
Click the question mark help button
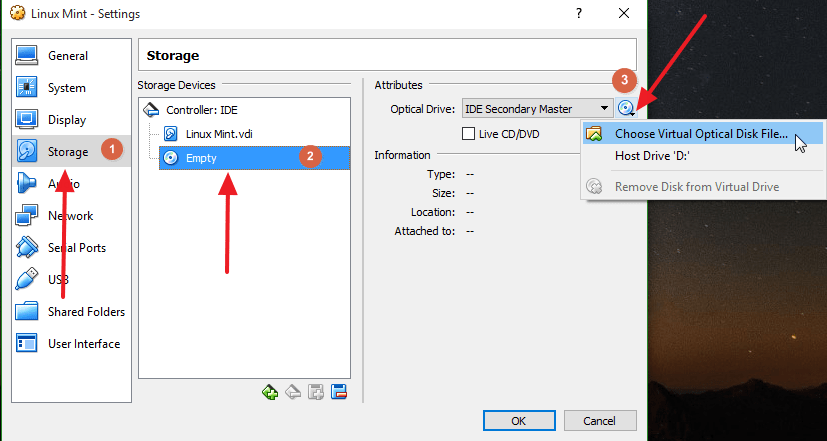point(579,14)
